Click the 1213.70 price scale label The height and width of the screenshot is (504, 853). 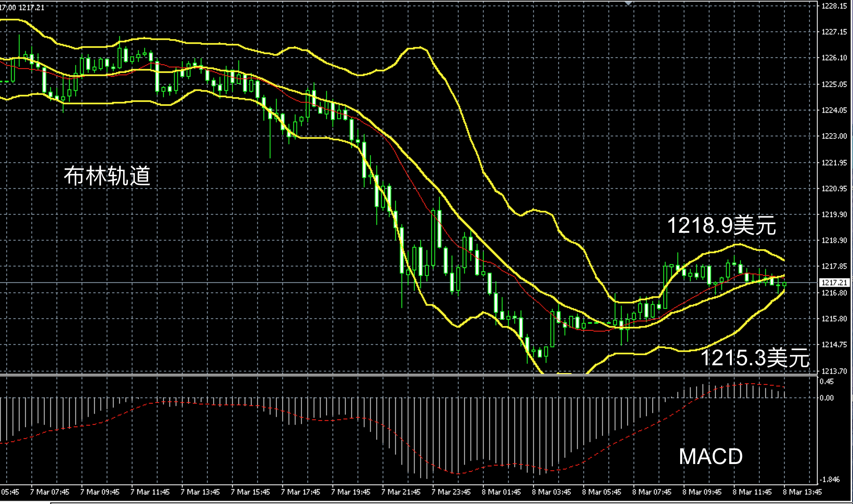[x=834, y=371]
